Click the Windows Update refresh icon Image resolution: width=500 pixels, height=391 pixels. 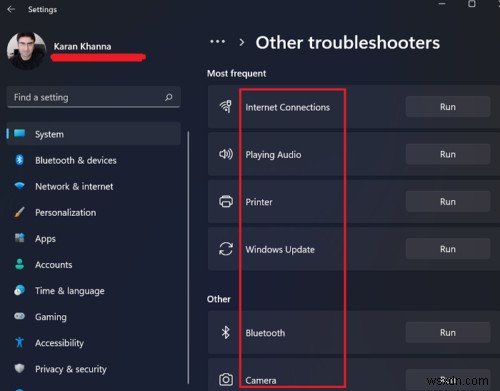click(226, 249)
